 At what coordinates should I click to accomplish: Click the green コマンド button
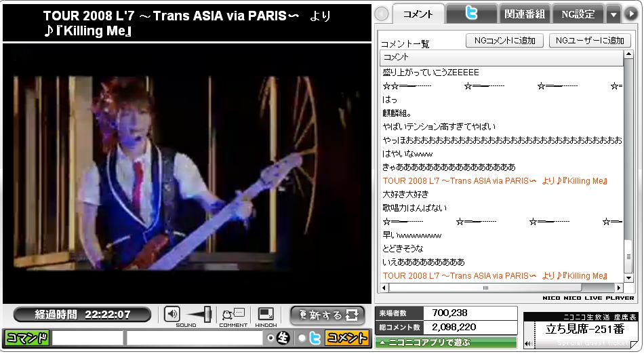click(x=26, y=338)
